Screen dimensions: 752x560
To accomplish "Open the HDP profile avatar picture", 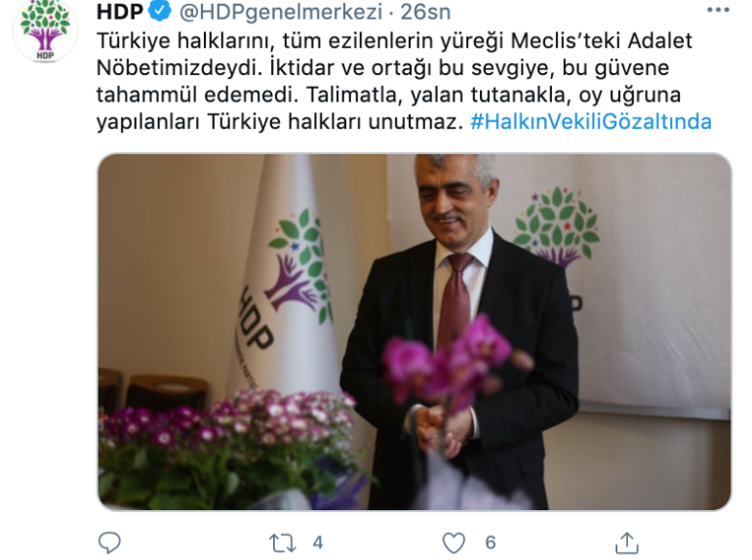I will [45, 29].
